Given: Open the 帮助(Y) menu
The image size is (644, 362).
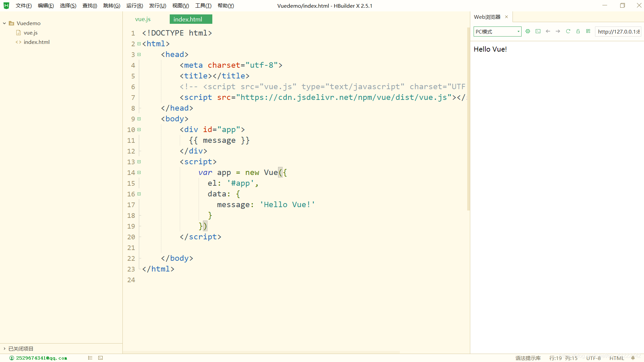Looking at the screenshot, I should pos(226,6).
